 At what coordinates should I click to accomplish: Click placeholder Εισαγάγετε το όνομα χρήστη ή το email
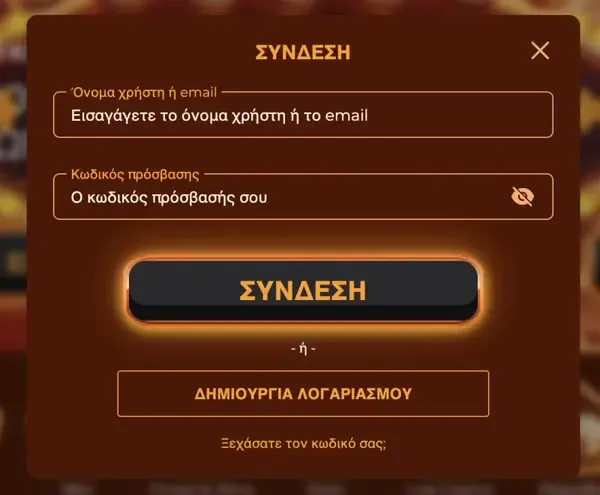tap(219, 116)
